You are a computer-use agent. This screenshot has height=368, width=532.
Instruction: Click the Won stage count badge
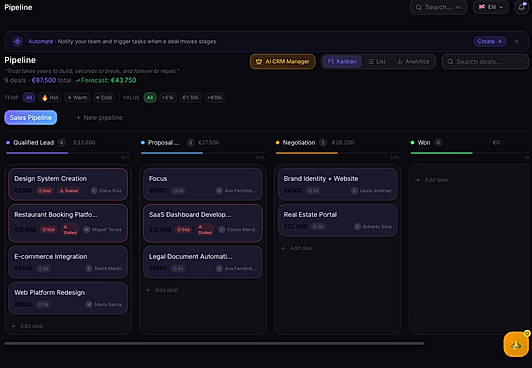point(438,142)
